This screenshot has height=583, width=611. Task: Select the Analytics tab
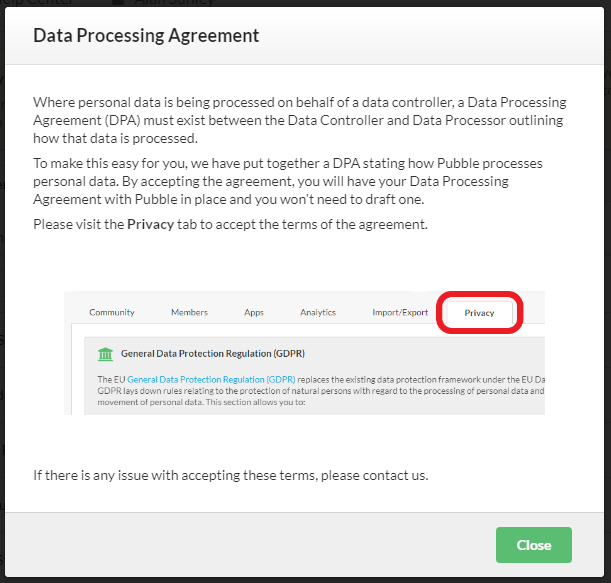pyautogui.click(x=318, y=312)
